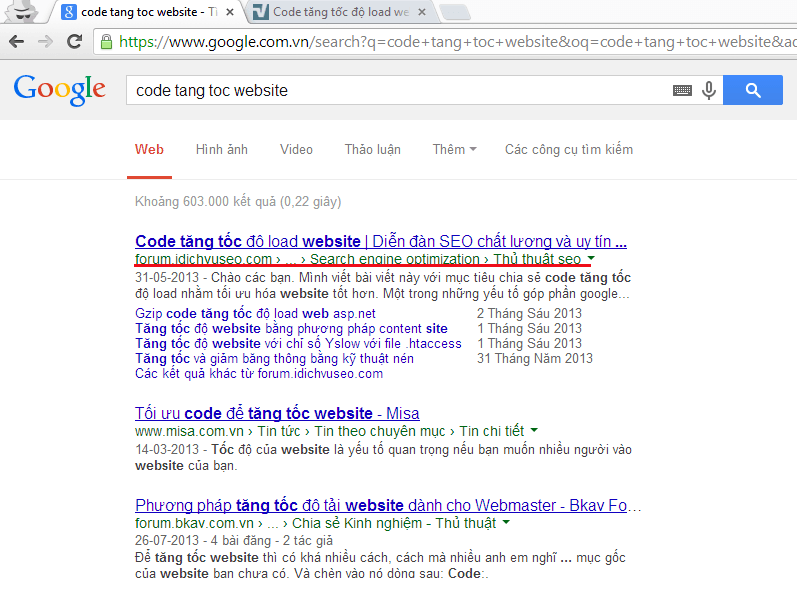Expand the dropdown arrow next to forum.bkav.com.vn URL
The width and height of the screenshot is (797, 594).
tap(506, 522)
